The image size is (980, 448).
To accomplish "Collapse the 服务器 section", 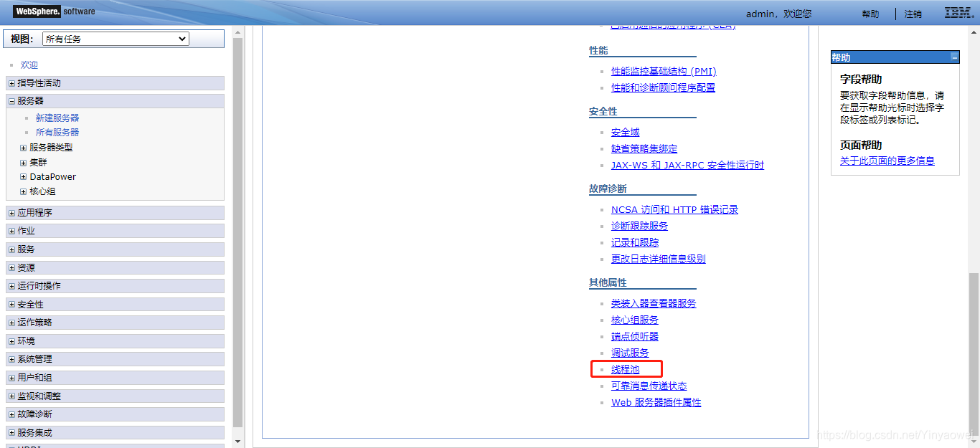I will coord(12,101).
